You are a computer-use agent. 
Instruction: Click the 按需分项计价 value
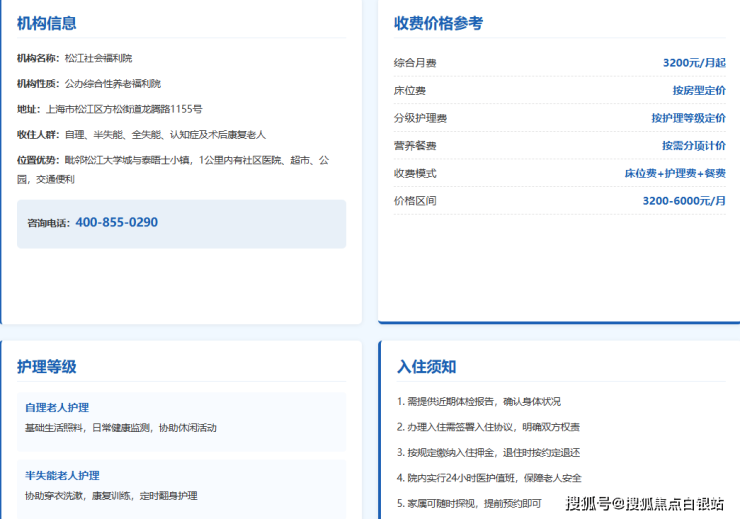694,145
